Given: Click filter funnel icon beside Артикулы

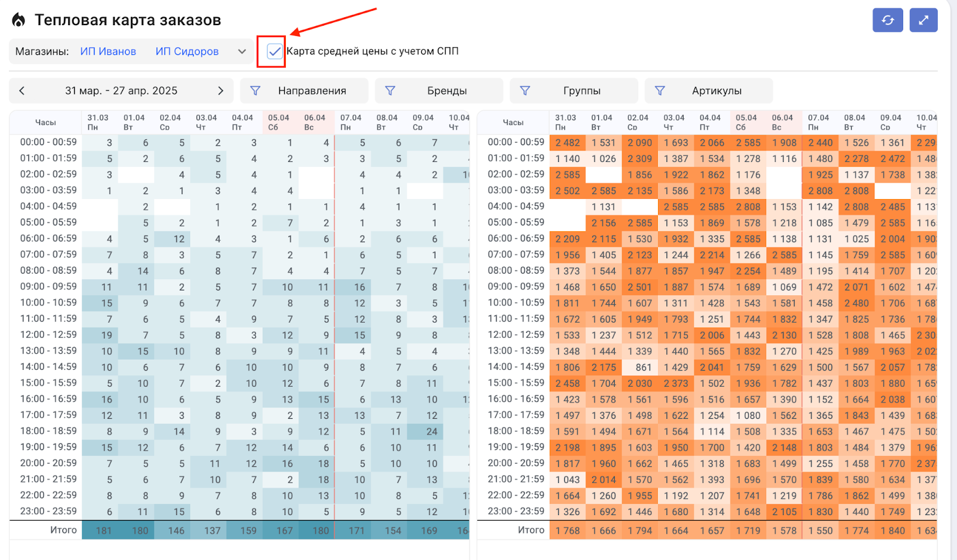Looking at the screenshot, I should [x=660, y=91].
